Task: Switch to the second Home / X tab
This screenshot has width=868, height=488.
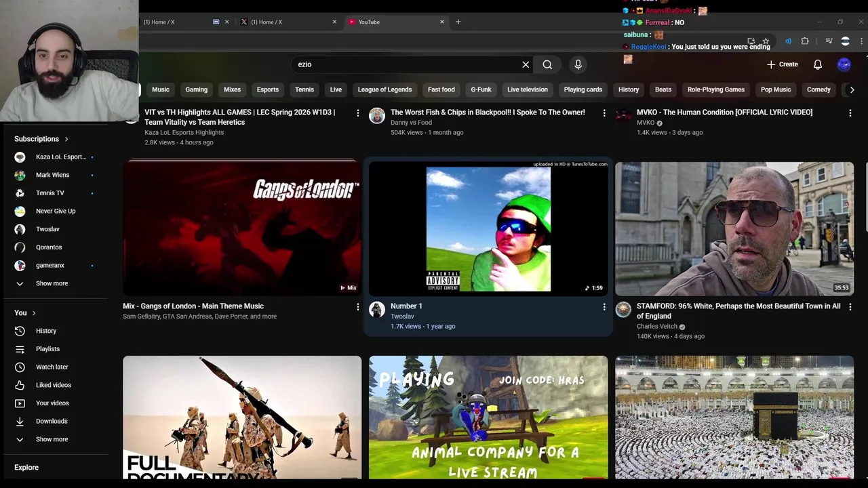Action: click(287, 22)
